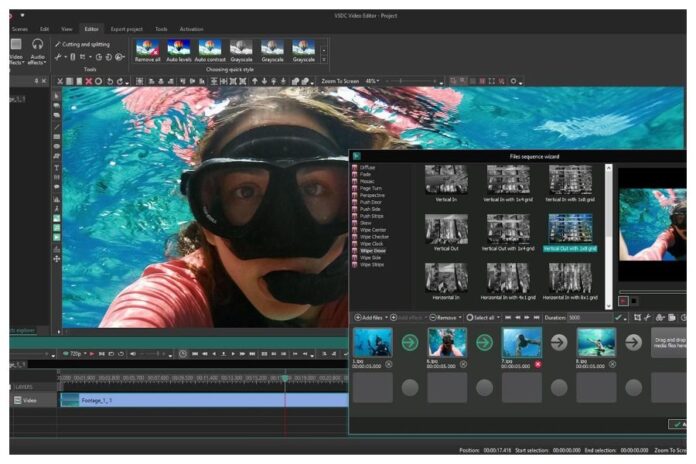Select Vertical Out with 1x8 grid transition
The width and height of the screenshot is (696, 464).
click(x=570, y=232)
